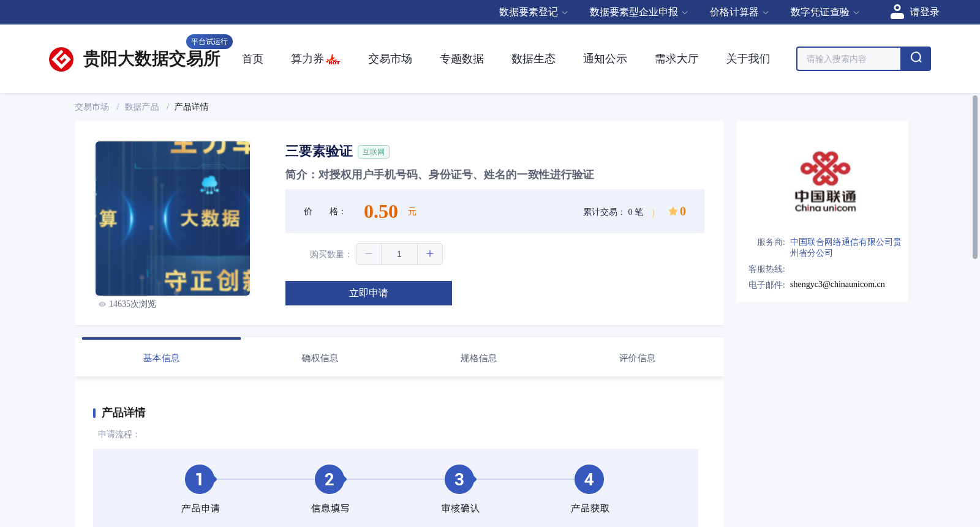Switch to the 评价信息 tab

637,358
